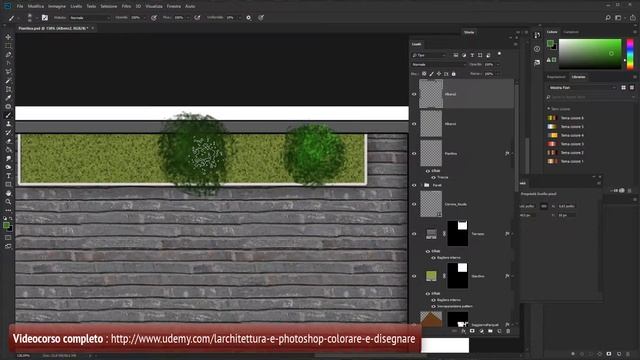Toggle layer filtering on/off switch

click(499, 54)
